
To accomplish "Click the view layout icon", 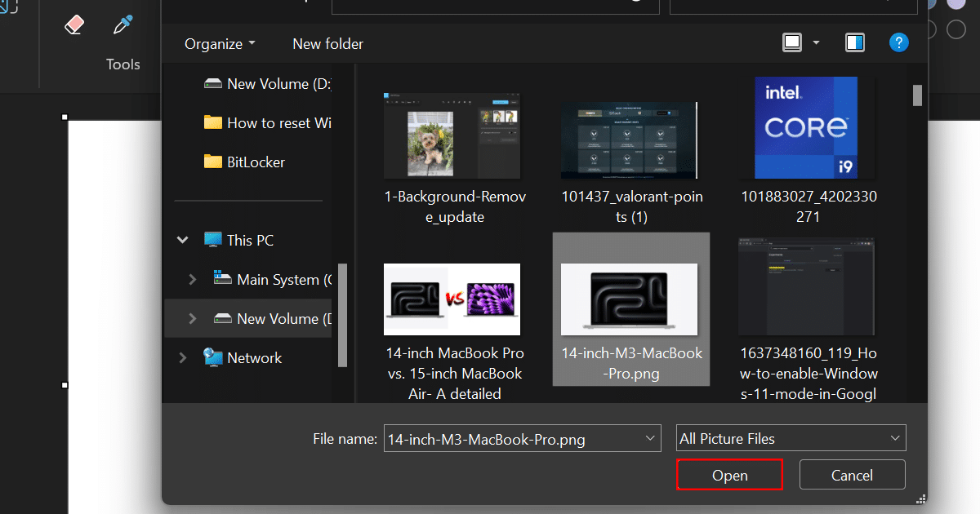I will 792,42.
